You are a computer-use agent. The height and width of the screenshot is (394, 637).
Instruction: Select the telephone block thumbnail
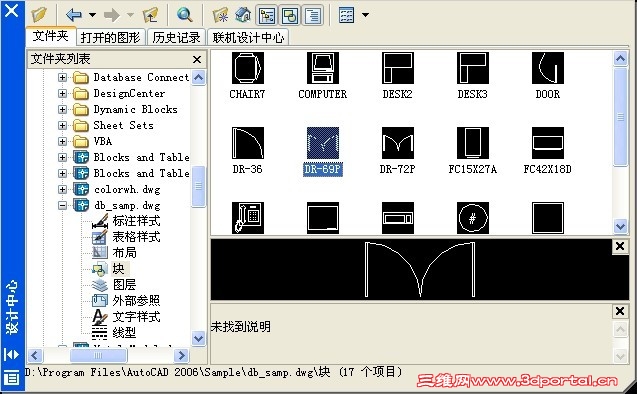(x=248, y=218)
